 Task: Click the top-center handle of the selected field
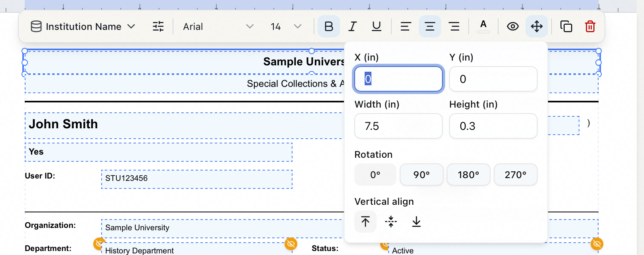pyautogui.click(x=312, y=51)
